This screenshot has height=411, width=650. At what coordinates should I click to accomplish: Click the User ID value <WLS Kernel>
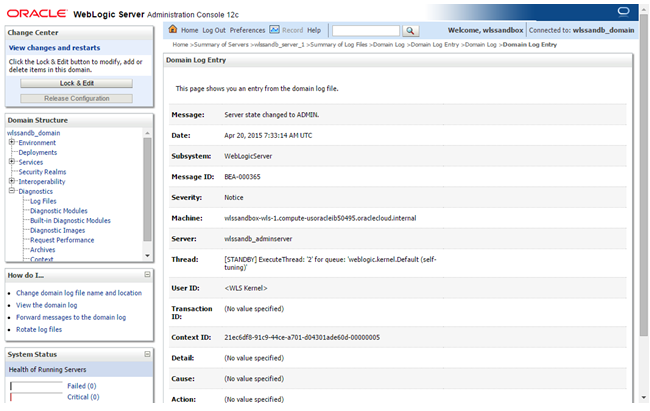pyautogui.click(x=246, y=288)
